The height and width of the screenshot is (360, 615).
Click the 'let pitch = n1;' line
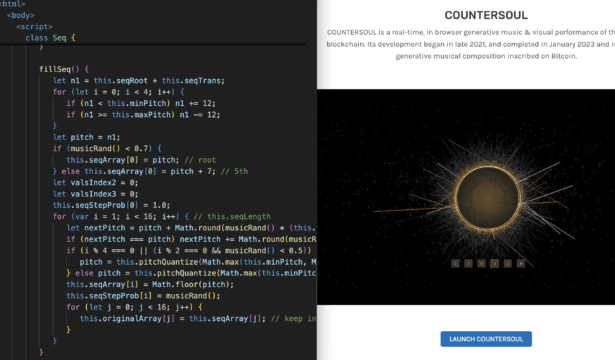pos(86,137)
